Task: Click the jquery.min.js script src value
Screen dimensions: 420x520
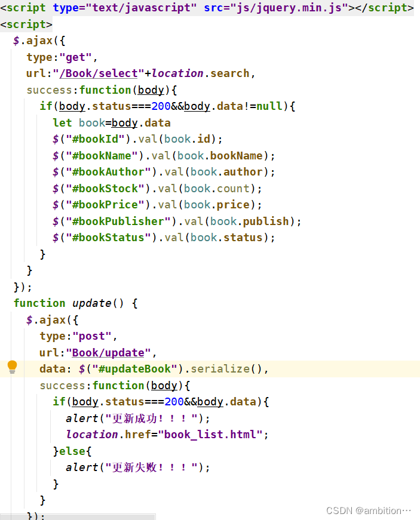Action: click(x=289, y=8)
